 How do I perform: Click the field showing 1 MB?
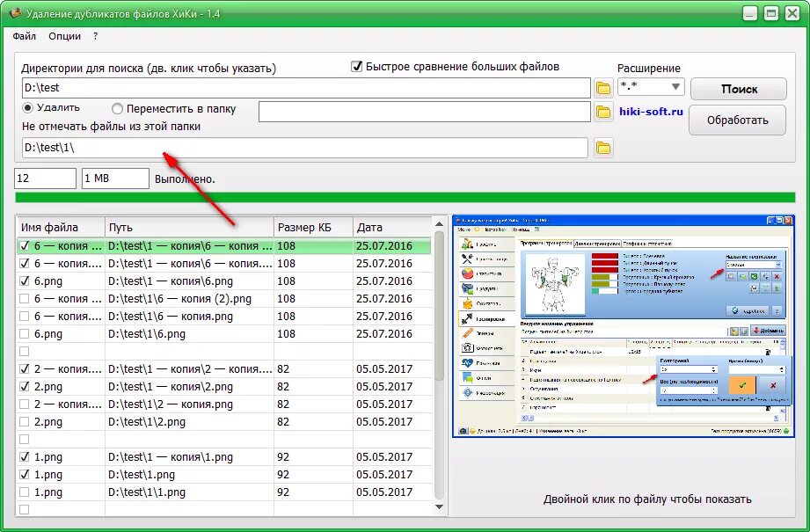click(115, 179)
